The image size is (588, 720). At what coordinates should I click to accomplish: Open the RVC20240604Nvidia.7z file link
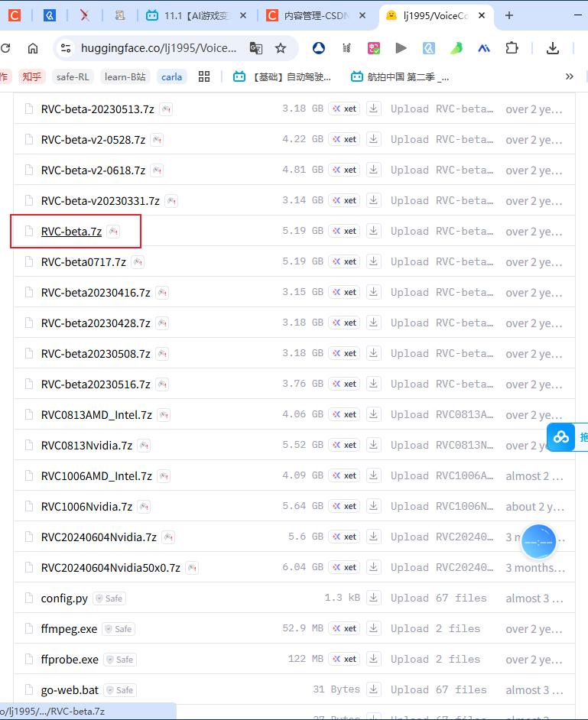click(x=99, y=537)
